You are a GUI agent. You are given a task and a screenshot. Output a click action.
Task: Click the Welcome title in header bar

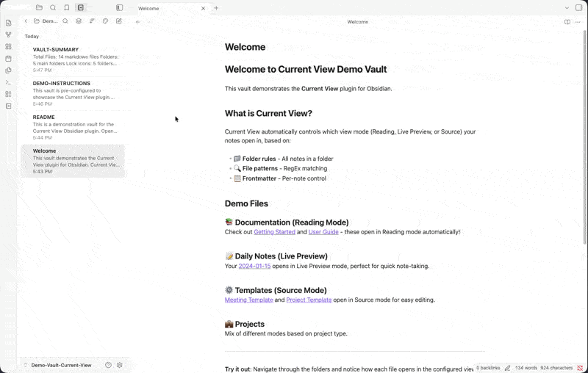[x=358, y=22]
